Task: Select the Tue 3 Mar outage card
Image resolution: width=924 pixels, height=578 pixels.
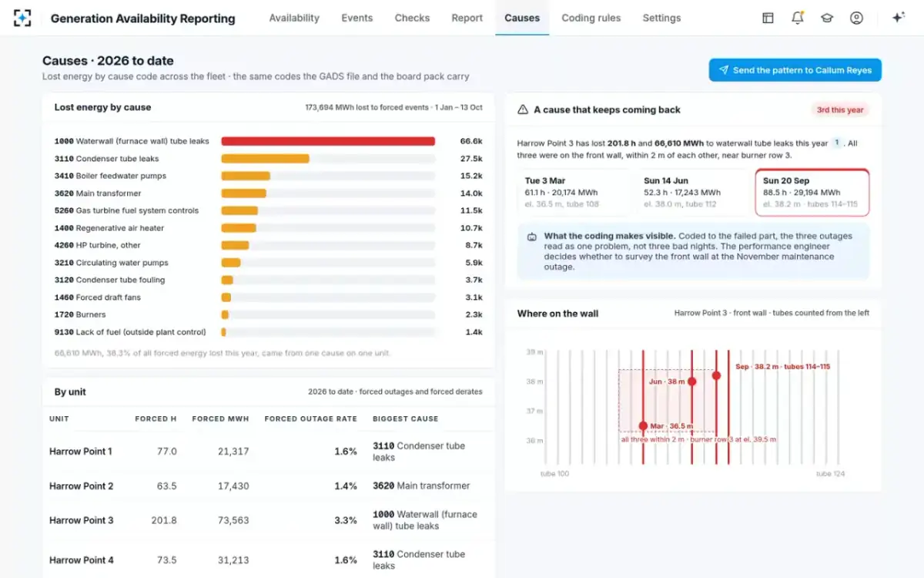Action: click(575, 193)
